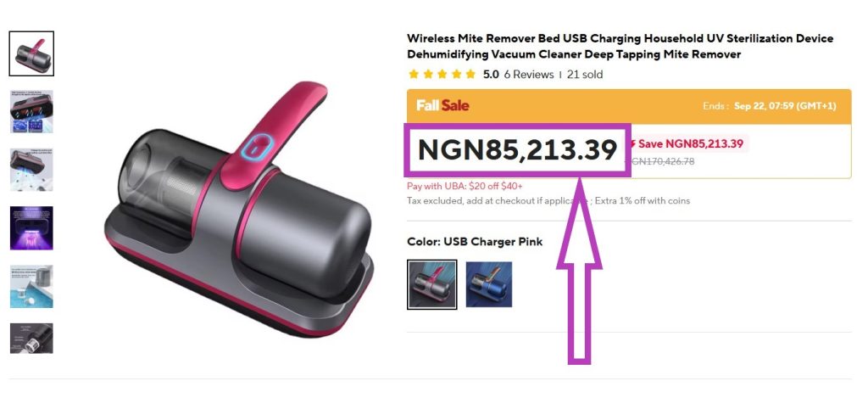View the last dark gallery thumbnail
The height and width of the screenshot is (409, 868).
31,338
